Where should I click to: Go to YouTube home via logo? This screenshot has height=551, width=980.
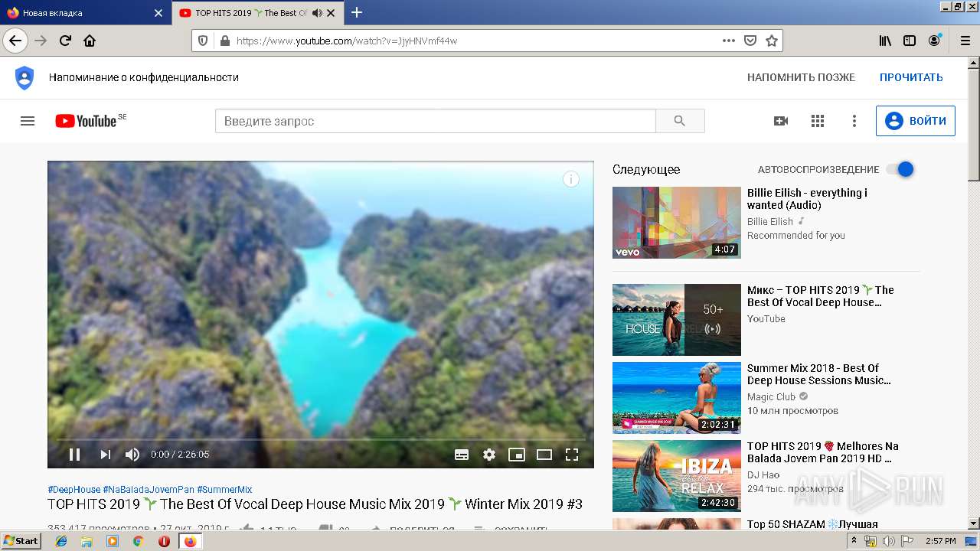click(x=86, y=121)
